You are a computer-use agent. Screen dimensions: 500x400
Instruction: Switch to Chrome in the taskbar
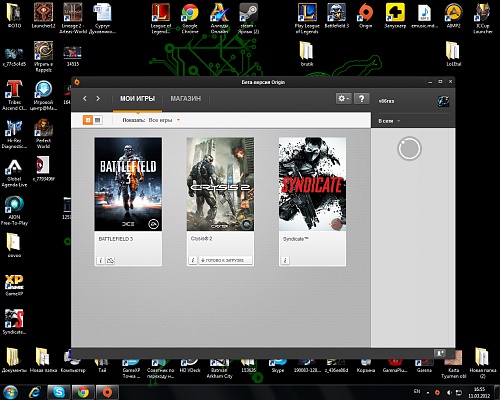point(83,392)
